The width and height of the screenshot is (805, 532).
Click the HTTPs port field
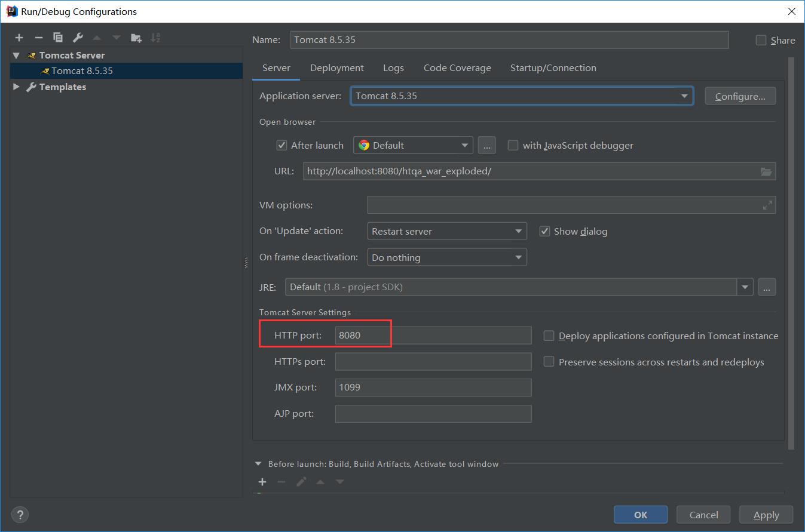(x=433, y=361)
